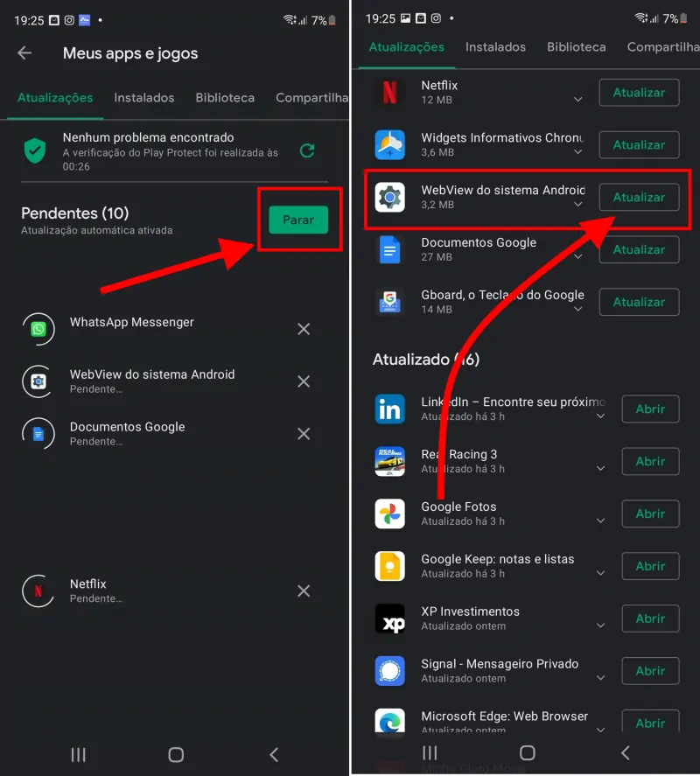Open Real Racing 3 with Abrir
The height and width of the screenshot is (776, 700).
point(650,462)
